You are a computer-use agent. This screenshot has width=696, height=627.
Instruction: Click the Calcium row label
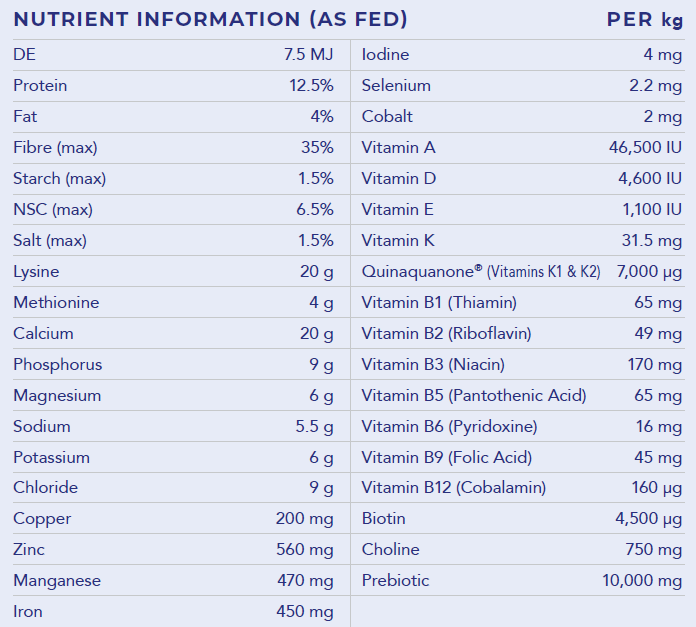point(43,334)
